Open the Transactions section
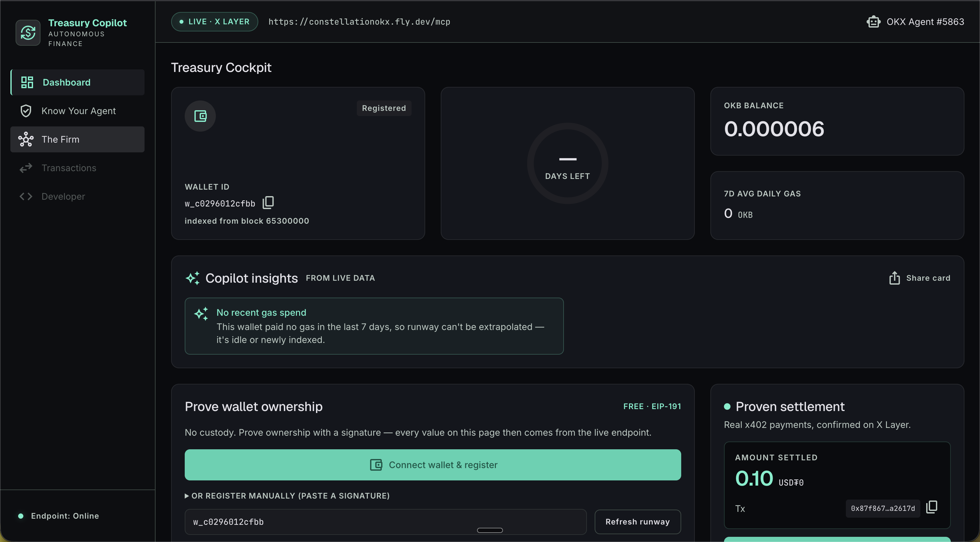Viewport: 980px width, 542px height. tap(77, 168)
